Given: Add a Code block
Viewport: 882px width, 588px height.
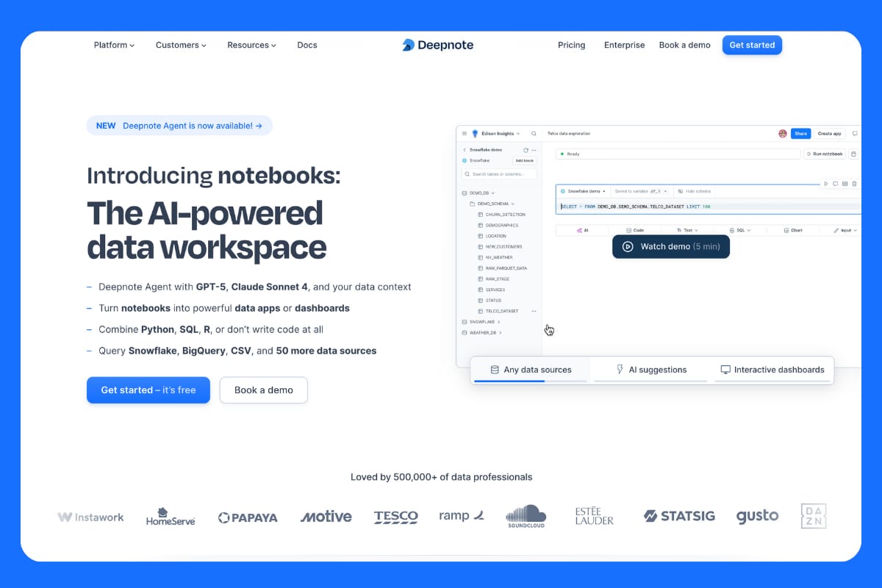Looking at the screenshot, I should click(x=635, y=230).
